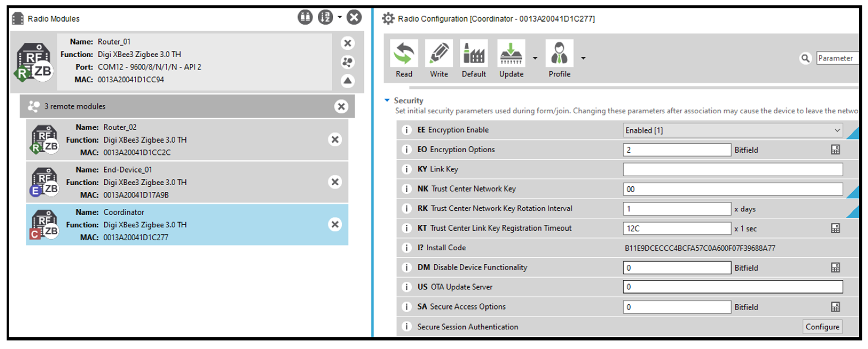Screen dimensions: 868x349
Task: Remove the Coordinator module from list
Action: 335,224
